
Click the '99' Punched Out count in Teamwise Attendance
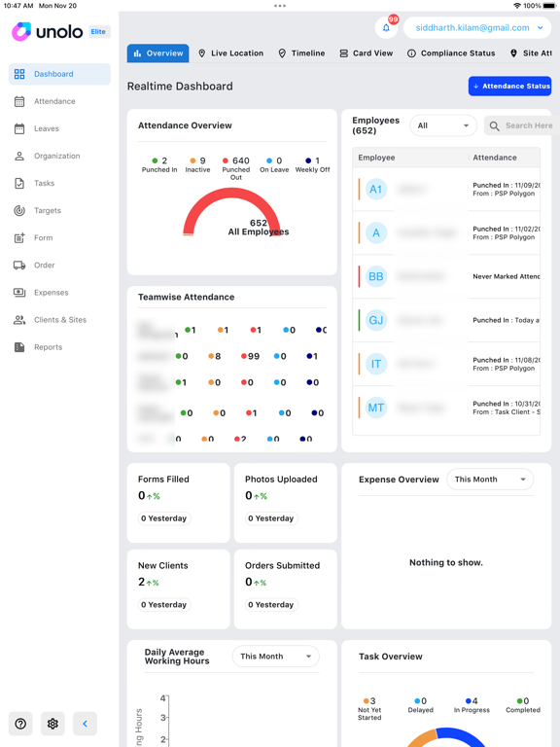[254, 356]
